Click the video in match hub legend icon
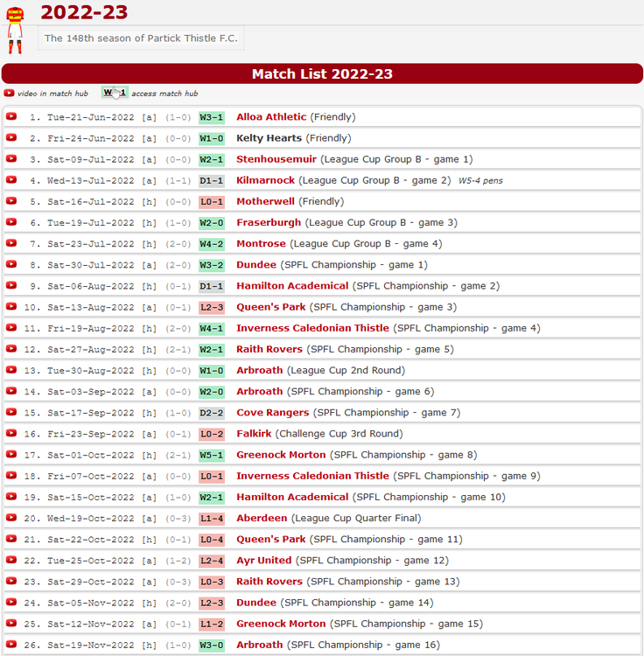This screenshot has height=656, width=644. (9, 93)
